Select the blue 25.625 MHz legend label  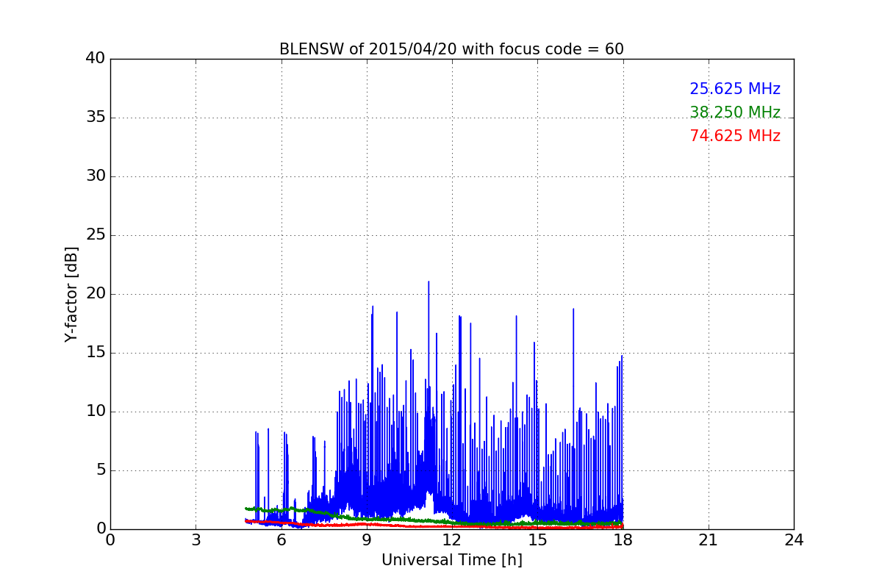click(735, 89)
